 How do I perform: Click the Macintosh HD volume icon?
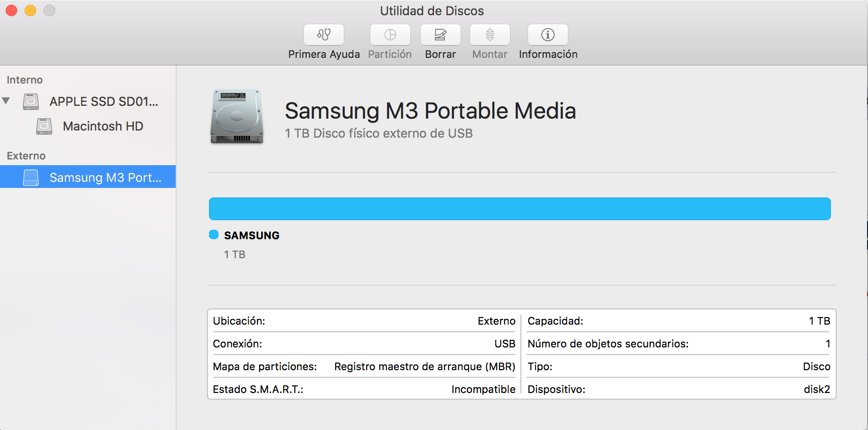click(44, 126)
